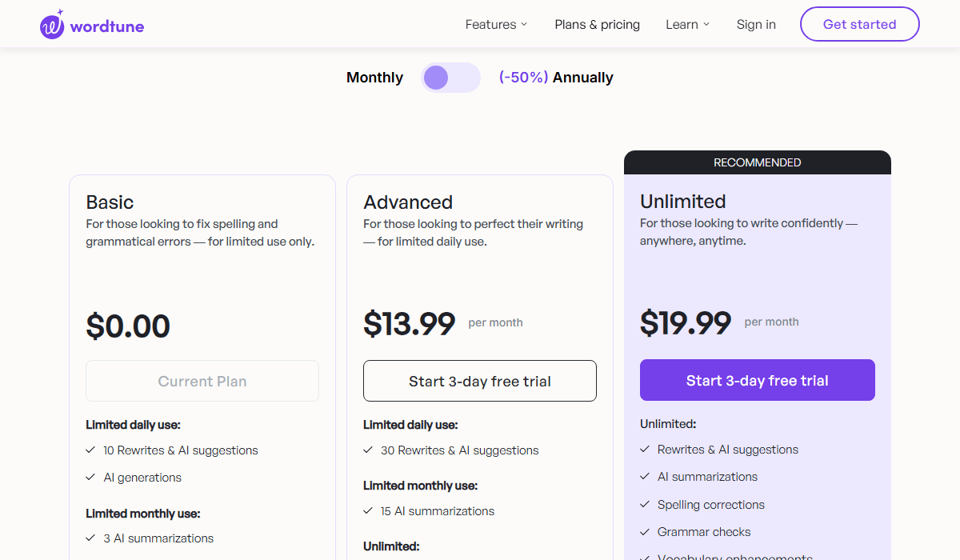Click '30 Rewrites & AI suggestions' text

point(460,450)
